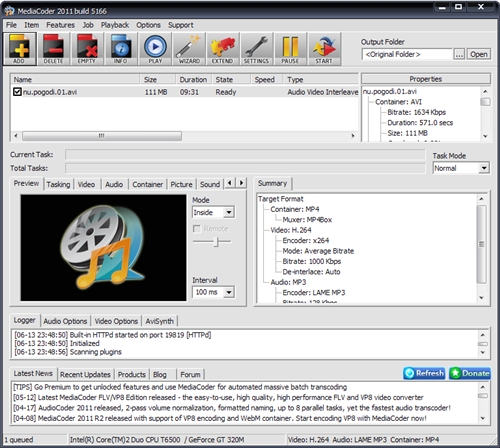Sort file list by Duration column

click(193, 79)
